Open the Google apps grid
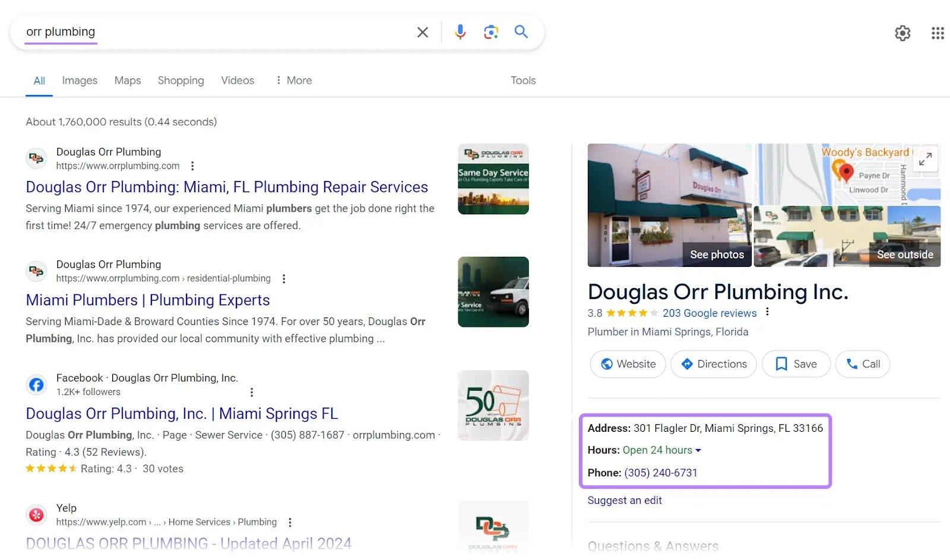Image resolution: width=950 pixels, height=560 pixels. 937,33
